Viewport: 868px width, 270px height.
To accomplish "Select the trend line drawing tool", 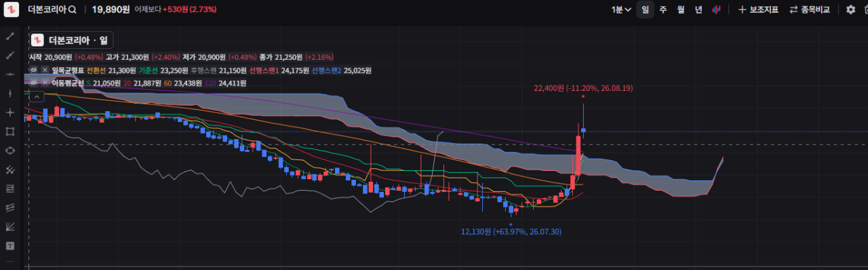I will click(x=9, y=36).
